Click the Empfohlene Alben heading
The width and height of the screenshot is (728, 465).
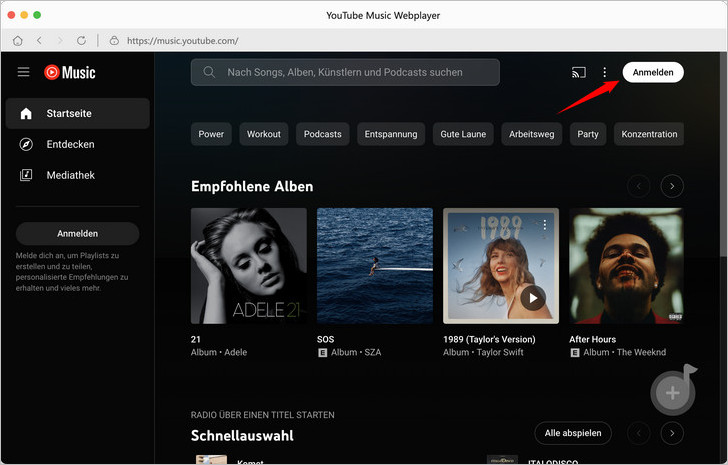[x=252, y=187]
